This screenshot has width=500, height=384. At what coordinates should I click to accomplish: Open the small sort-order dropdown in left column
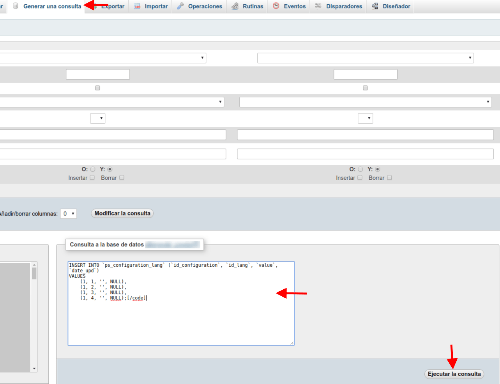click(98, 118)
